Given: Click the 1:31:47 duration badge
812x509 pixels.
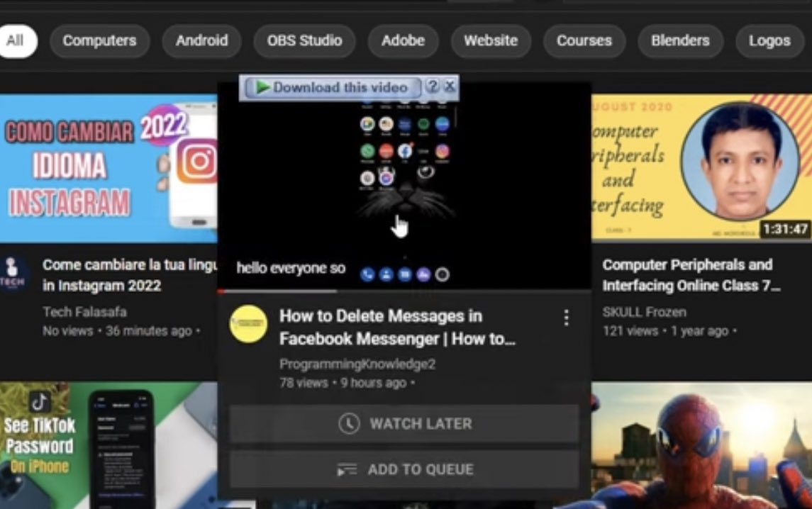Looking at the screenshot, I should 784,229.
